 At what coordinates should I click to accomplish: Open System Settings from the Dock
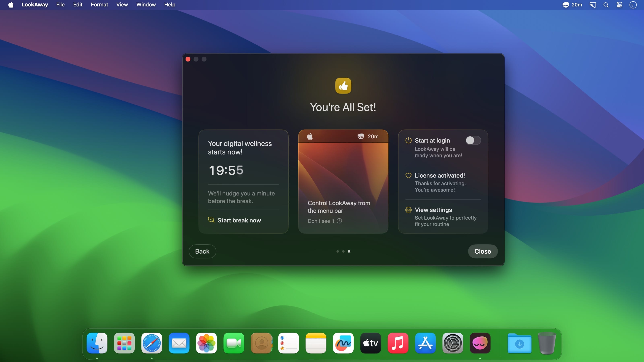(452, 343)
